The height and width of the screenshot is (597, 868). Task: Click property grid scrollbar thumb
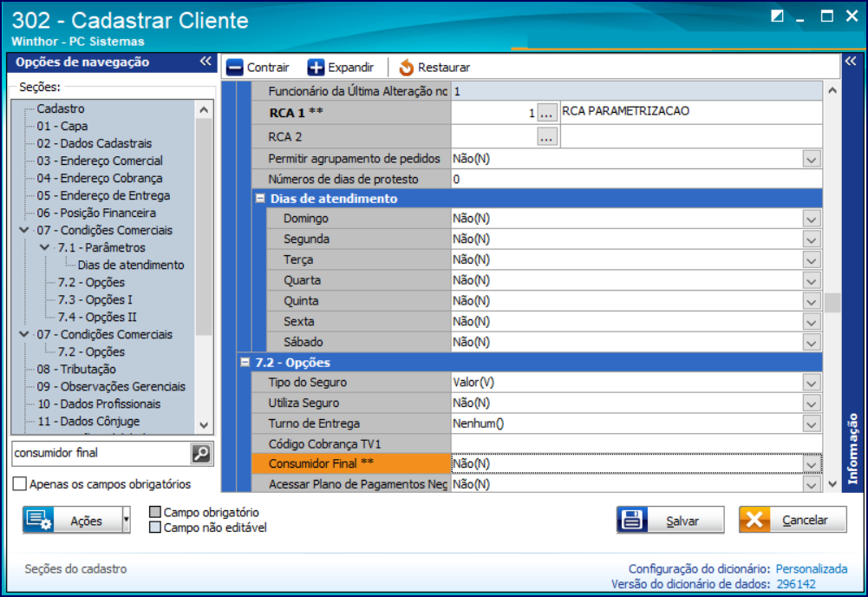tap(832, 303)
